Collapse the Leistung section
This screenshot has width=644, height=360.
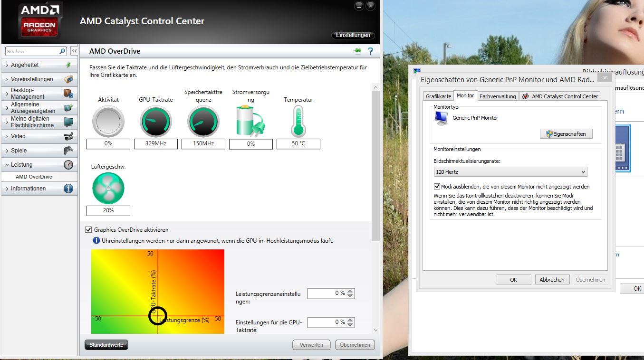[x=7, y=165]
